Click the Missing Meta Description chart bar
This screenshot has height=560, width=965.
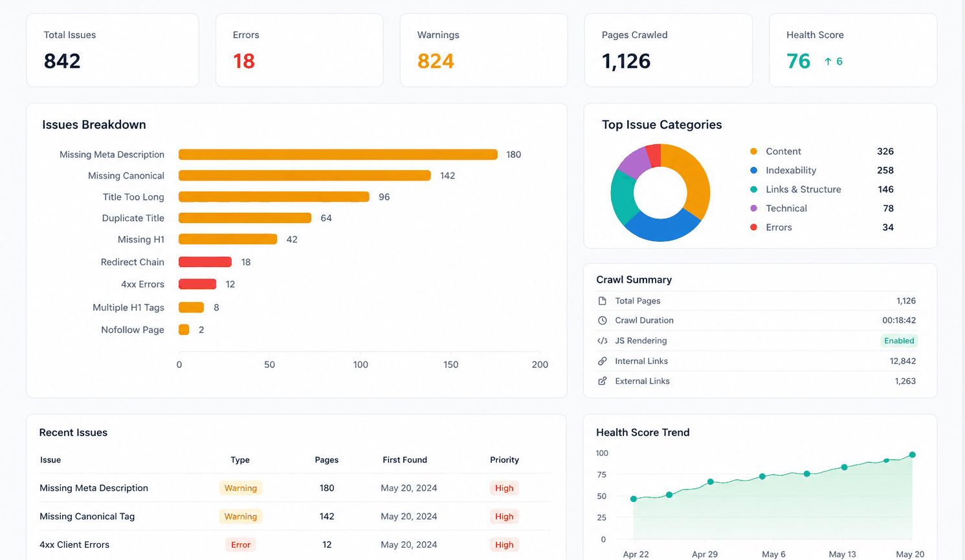click(x=338, y=155)
